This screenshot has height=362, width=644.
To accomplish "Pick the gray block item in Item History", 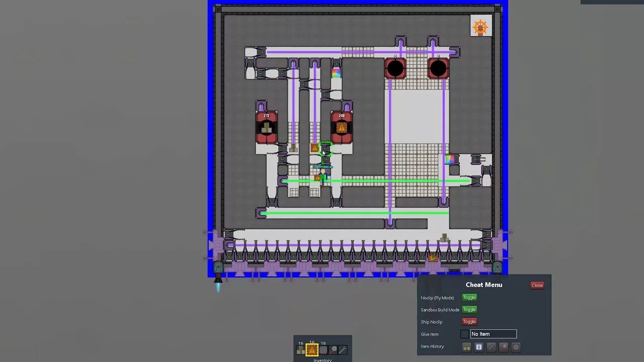I will (516, 347).
